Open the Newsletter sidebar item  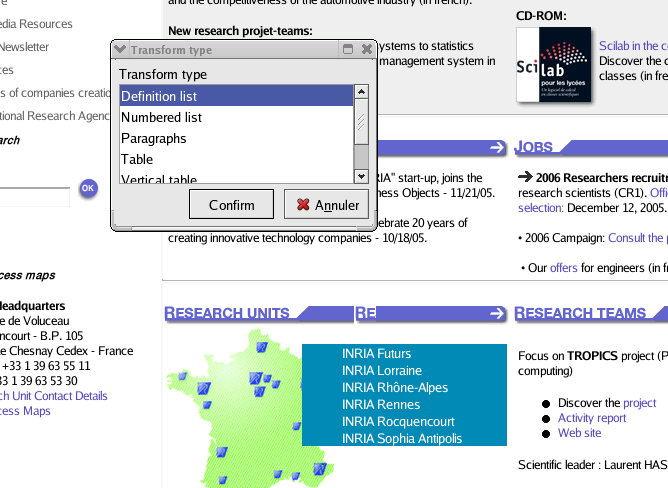click(x=24, y=47)
